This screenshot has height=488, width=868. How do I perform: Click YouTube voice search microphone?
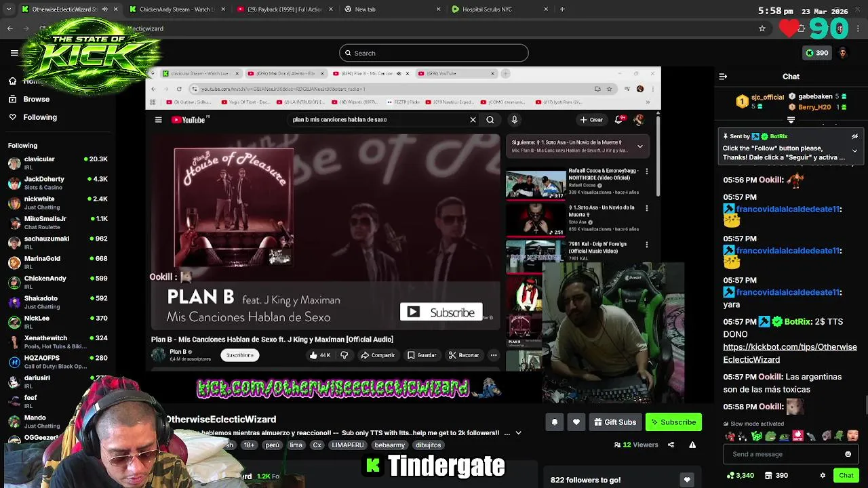tap(514, 120)
